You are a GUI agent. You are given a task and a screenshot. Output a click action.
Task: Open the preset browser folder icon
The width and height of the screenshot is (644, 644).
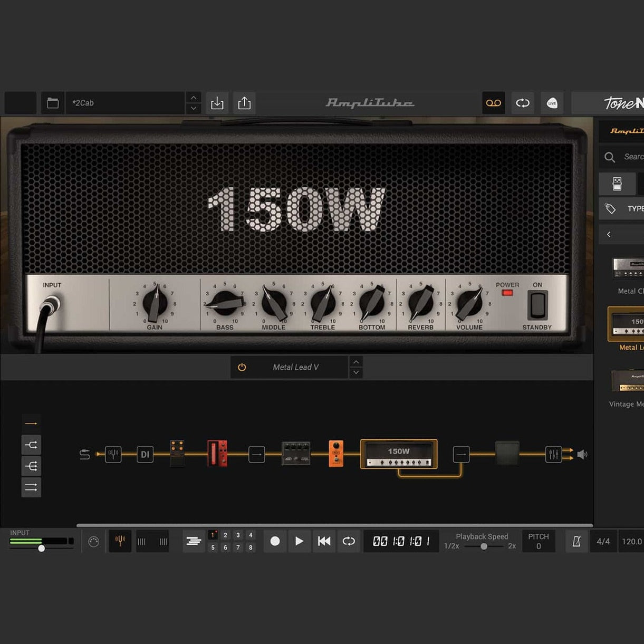click(53, 103)
